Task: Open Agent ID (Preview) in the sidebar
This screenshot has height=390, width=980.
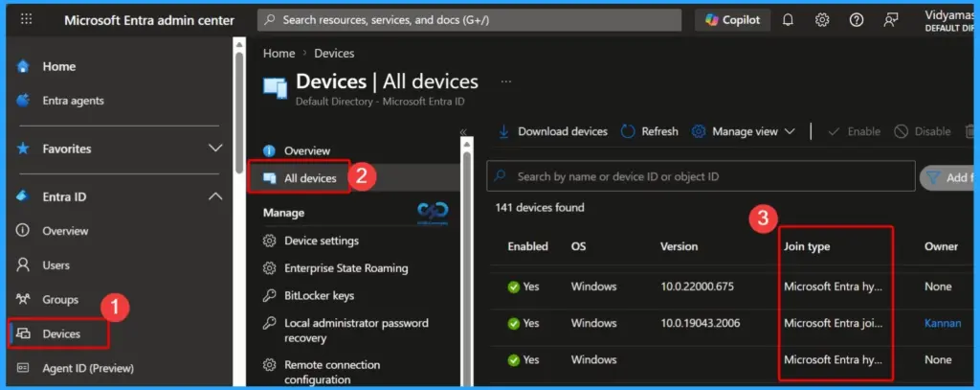Action: point(87,368)
